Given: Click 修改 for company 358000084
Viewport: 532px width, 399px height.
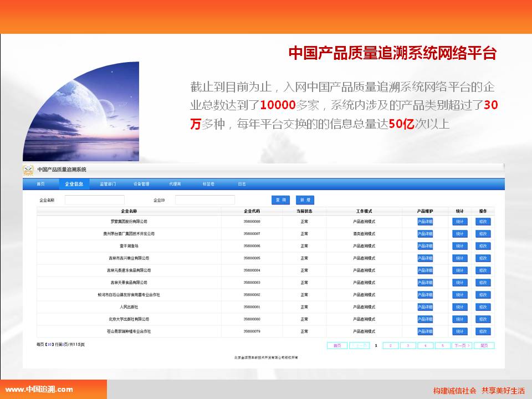Looking at the screenshot, I should [483, 270].
